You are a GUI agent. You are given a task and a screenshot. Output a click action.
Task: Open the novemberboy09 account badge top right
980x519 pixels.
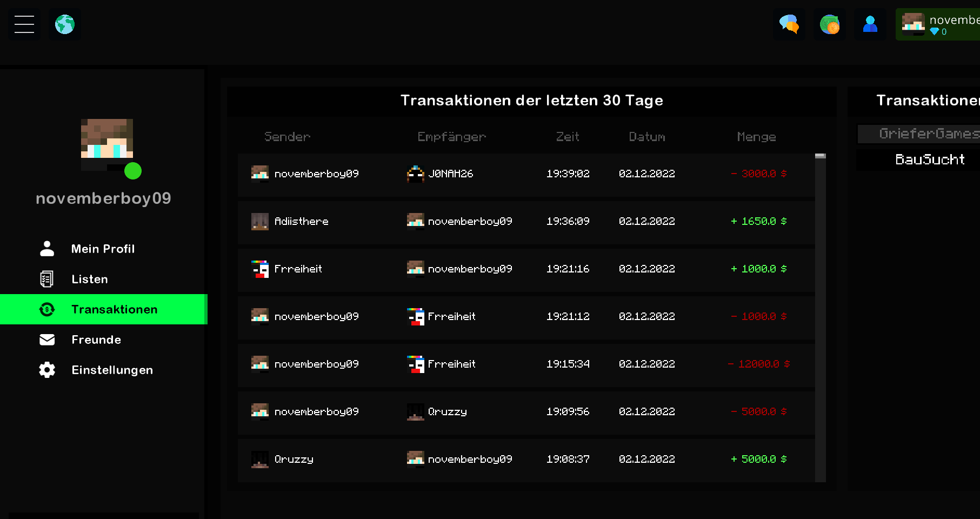938,24
